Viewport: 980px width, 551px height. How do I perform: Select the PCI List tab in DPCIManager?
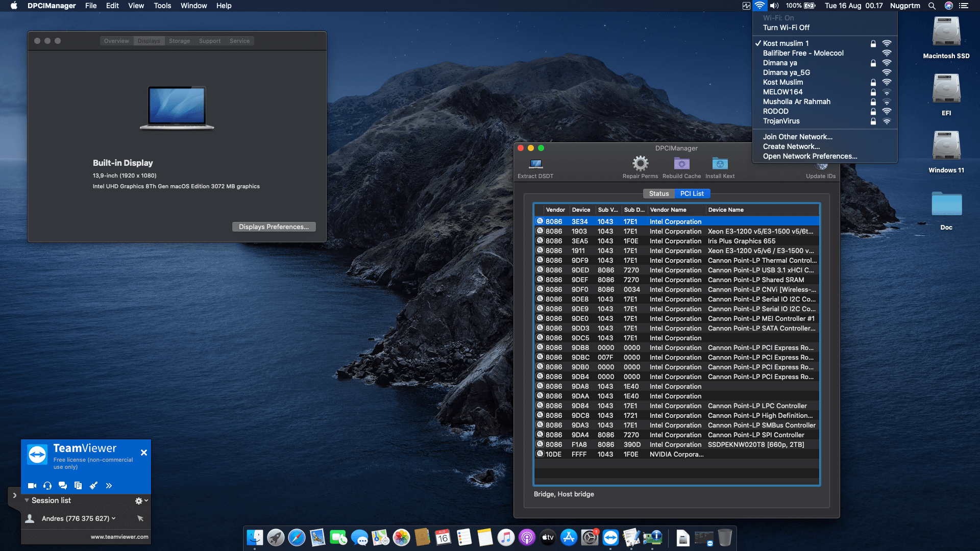point(692,193)
